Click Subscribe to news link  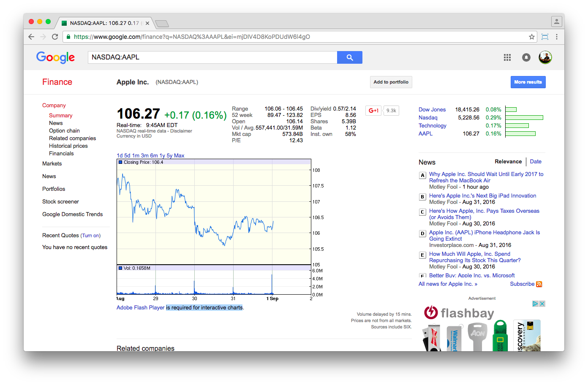pos(522,284)
